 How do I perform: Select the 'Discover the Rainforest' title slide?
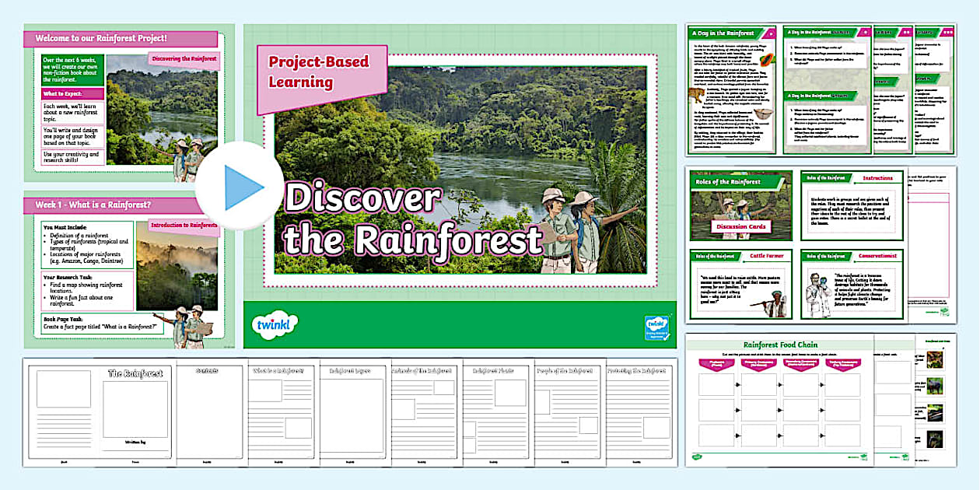coord(459,179)
